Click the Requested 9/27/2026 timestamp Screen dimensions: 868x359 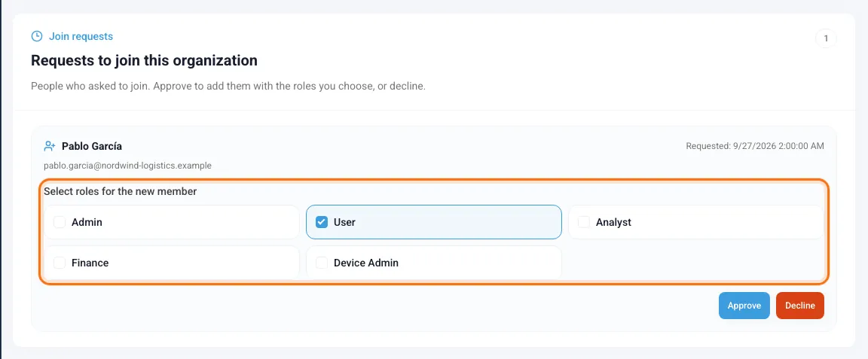pos(755,147)
